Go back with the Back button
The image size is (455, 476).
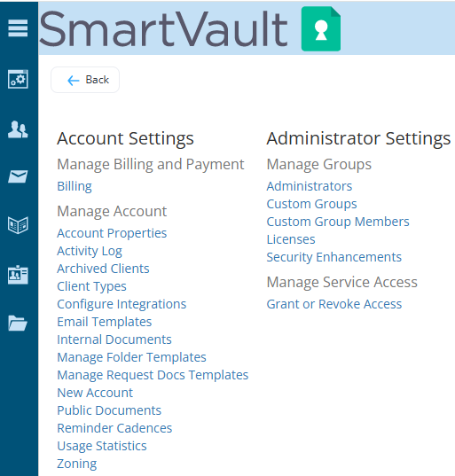click(85, 80)
